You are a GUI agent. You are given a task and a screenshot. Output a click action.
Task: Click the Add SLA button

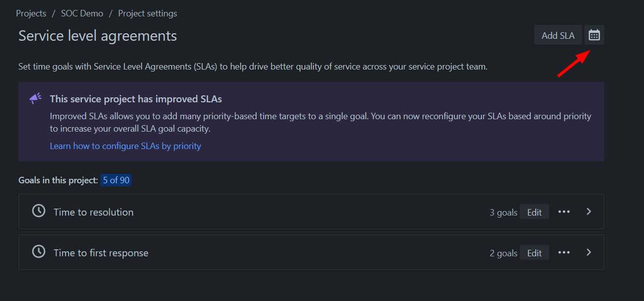(558, 35)
